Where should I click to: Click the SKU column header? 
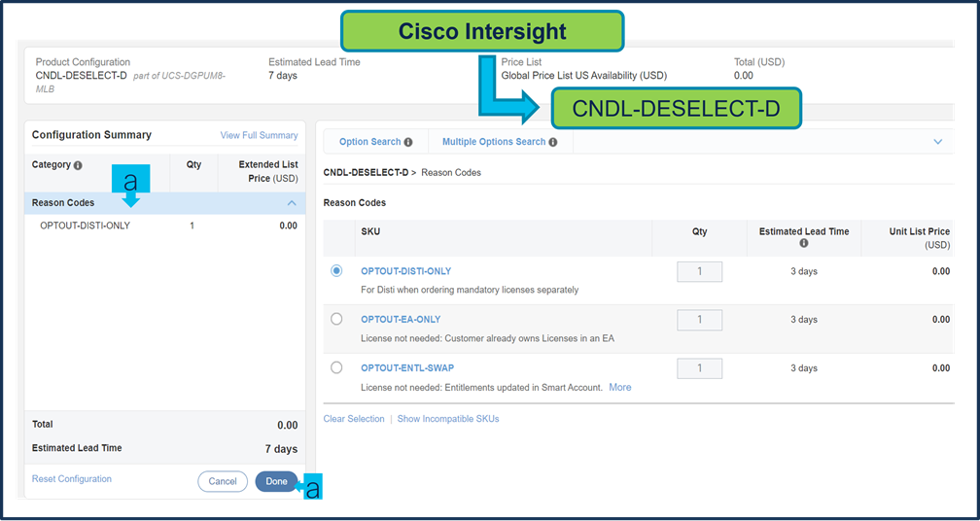coord(370,231)
